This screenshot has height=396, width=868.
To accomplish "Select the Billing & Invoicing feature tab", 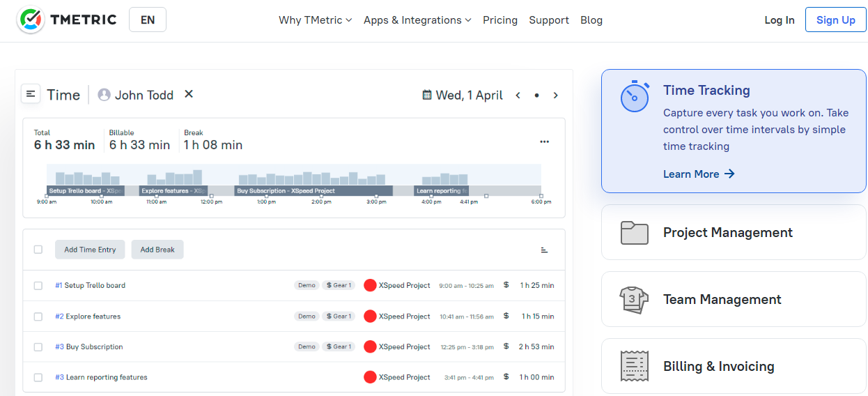I will pos(734,366).
